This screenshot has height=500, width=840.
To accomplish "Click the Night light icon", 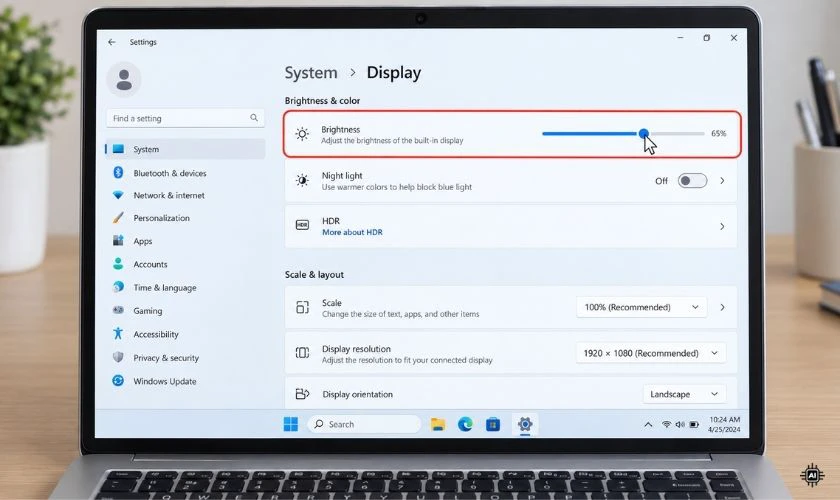I will [x=302, y=181].
